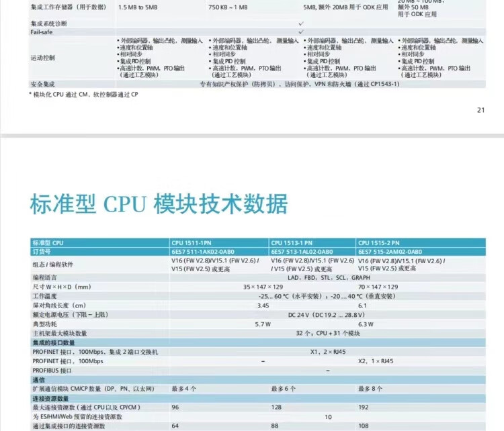Click the footnote "模块化 CPU 通过 CM"
Image resolution: width=504 pixels, height=431 pixels.
[x=60, y=95]
